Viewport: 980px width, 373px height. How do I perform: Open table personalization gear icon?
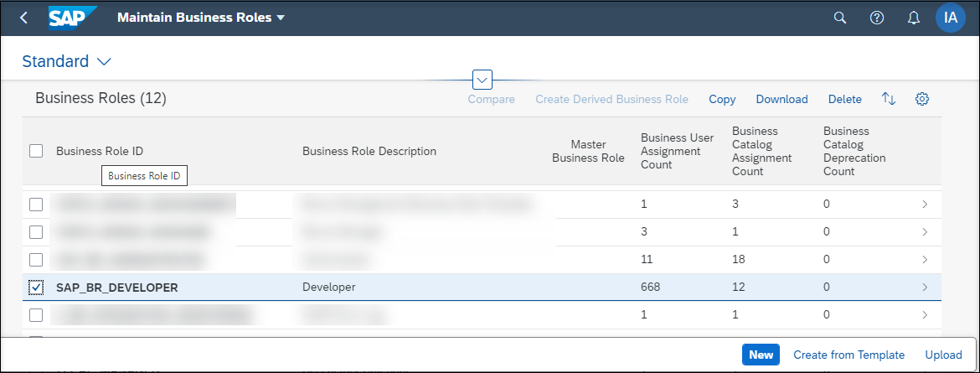tap(922, 99)
